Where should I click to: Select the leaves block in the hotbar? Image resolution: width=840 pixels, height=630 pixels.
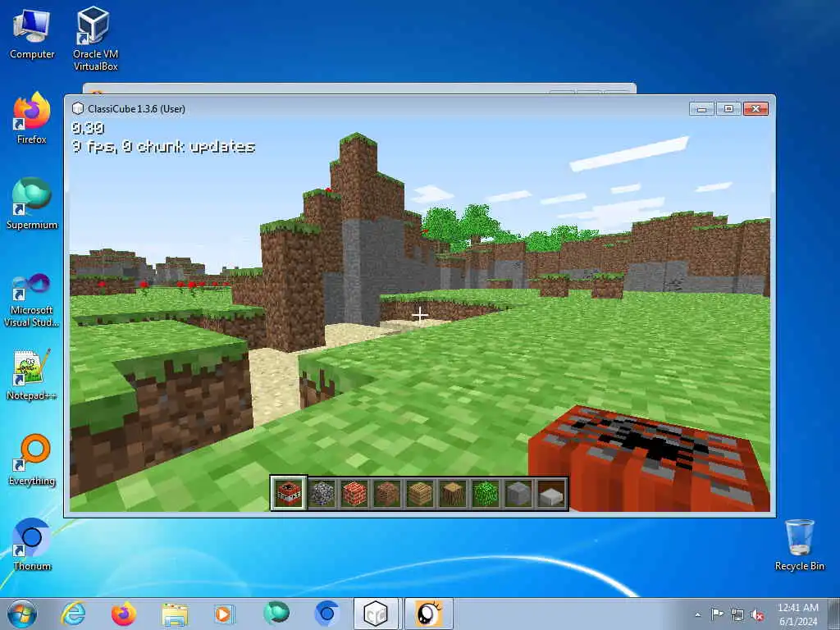[486, 493]
